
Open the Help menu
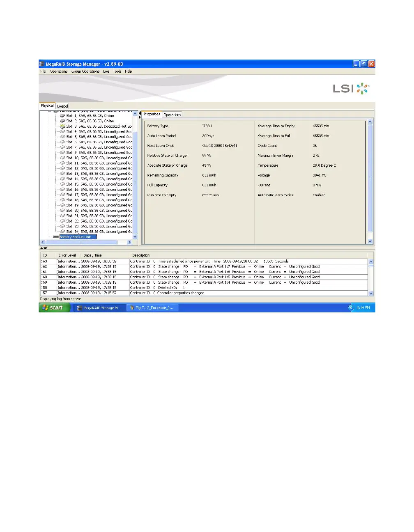pos(129,71)
